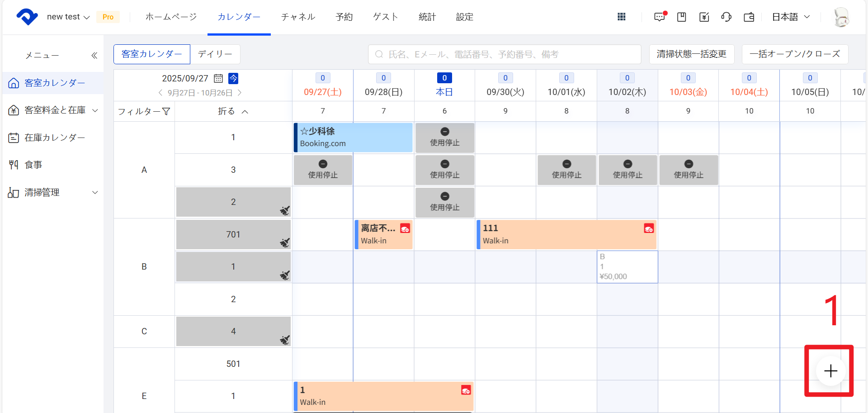Viewport: 868px width, 413px height.
Task: Open the 予約 tab
Action: tap(344, 17)
